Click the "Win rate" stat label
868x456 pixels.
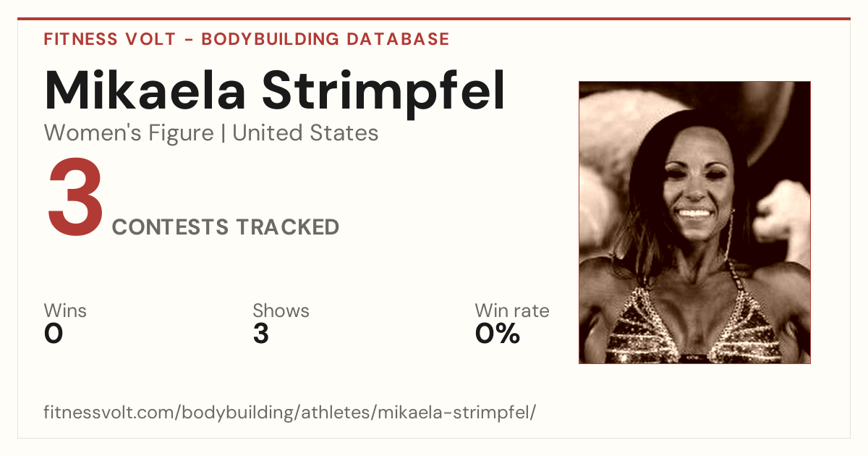[x=512, y=311]
